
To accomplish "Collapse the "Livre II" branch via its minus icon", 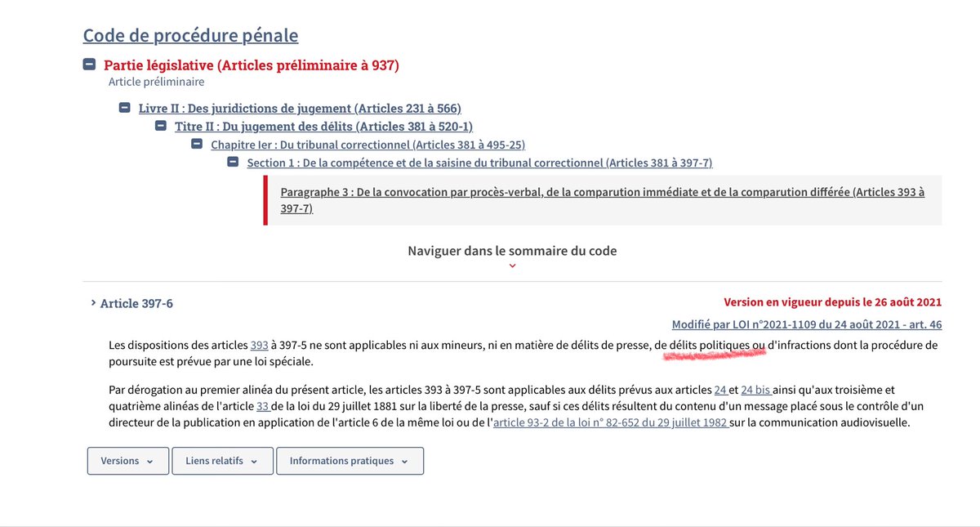I will coord(124,107).
